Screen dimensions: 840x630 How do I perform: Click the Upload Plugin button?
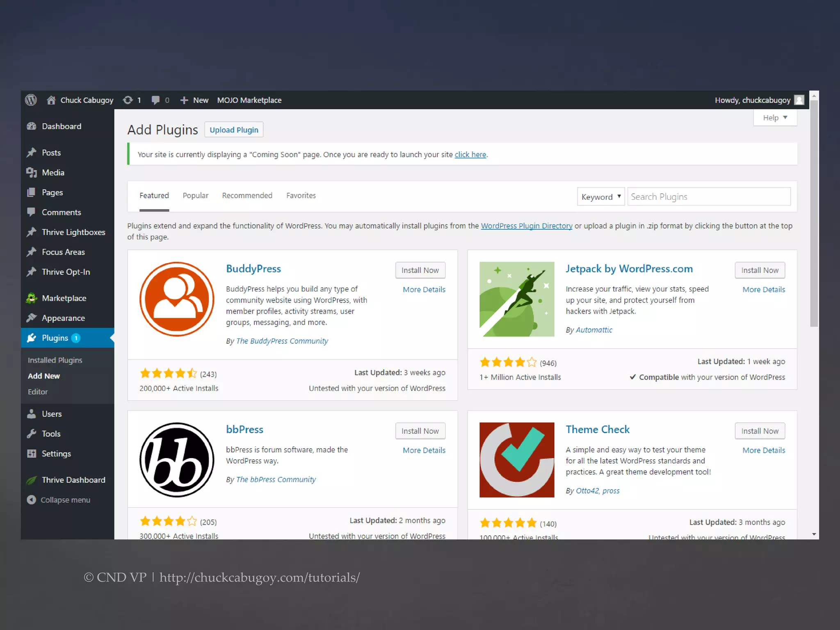point(234,130)
